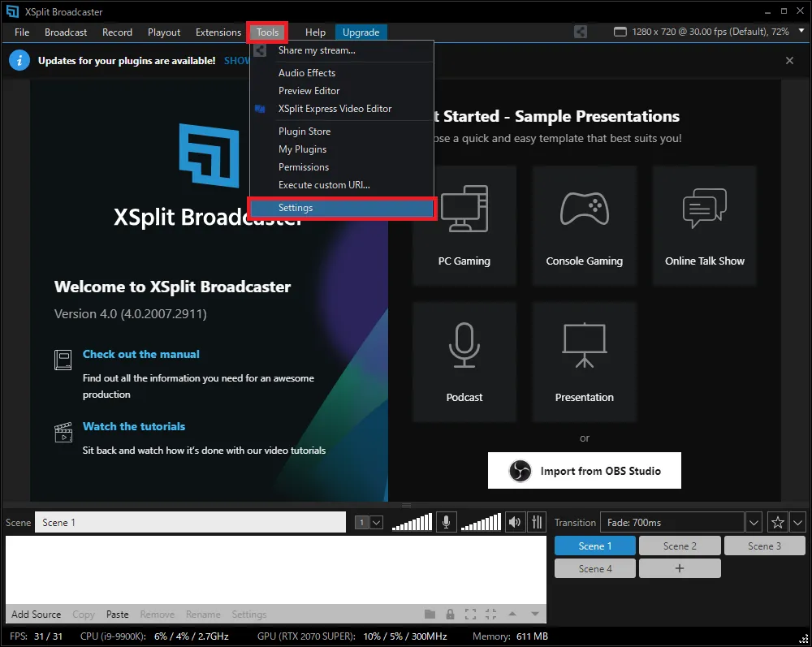The image size is (812, 647).
Task: Click Import from OBS Studio button
Action: click(584, 471)
